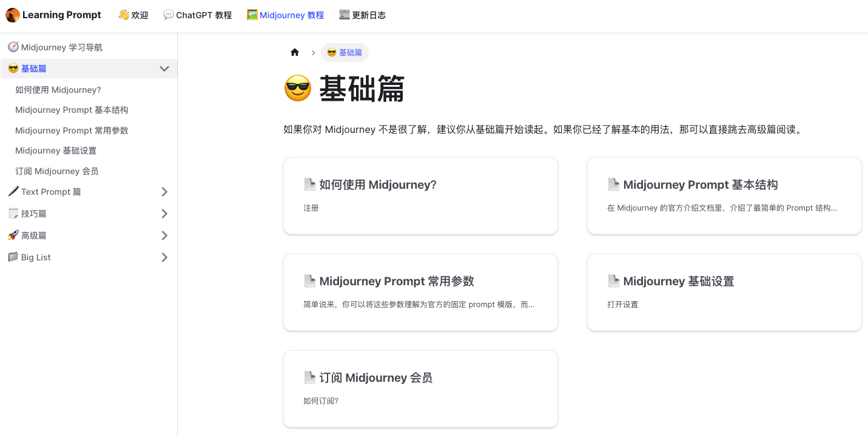Click the newspaper icon beside 更新日志
The width and height of the screenshot is (868, 437).
click(345, 15)
